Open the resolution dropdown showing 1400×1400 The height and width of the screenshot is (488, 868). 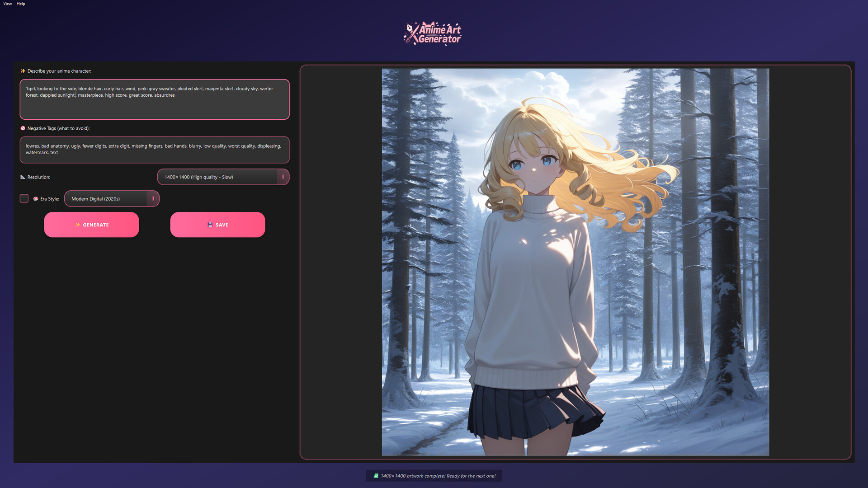click(217, 177)
